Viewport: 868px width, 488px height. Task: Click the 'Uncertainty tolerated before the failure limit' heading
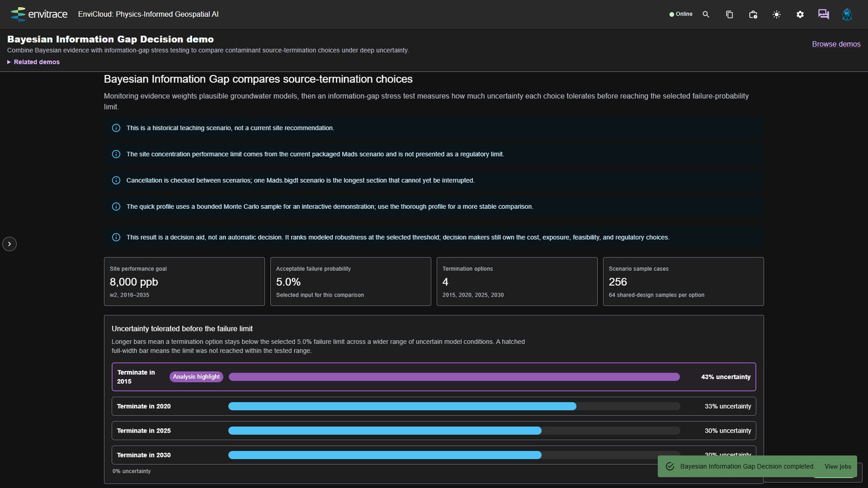click(x=182, y=329)
